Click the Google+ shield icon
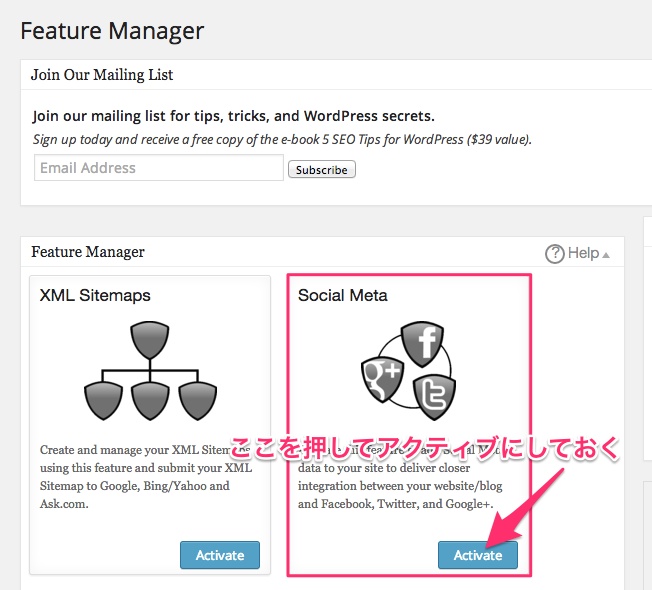The height and width of the screenshot is (590, 652). point(382,378)
